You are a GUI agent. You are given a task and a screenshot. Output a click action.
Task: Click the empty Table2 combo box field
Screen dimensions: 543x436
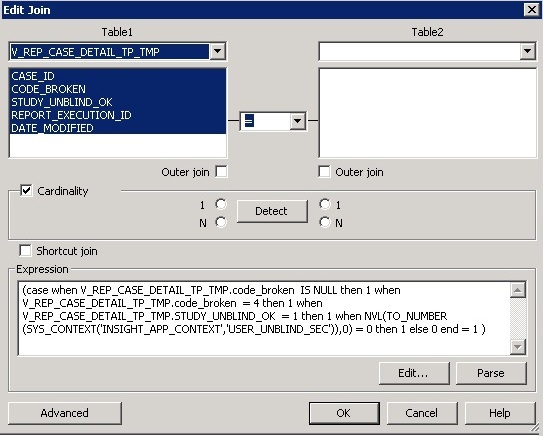pyautogui.click(x=419, y=52)
